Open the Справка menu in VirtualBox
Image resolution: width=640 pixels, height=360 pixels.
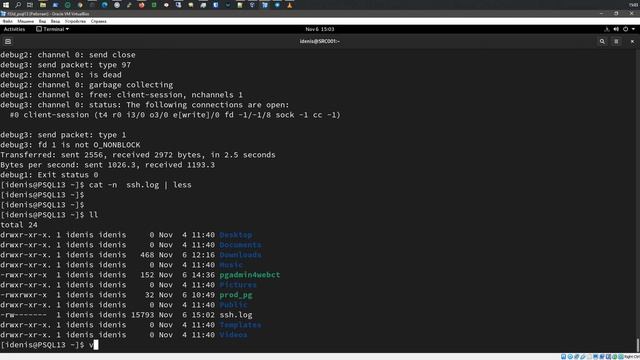tap(98, 21)
